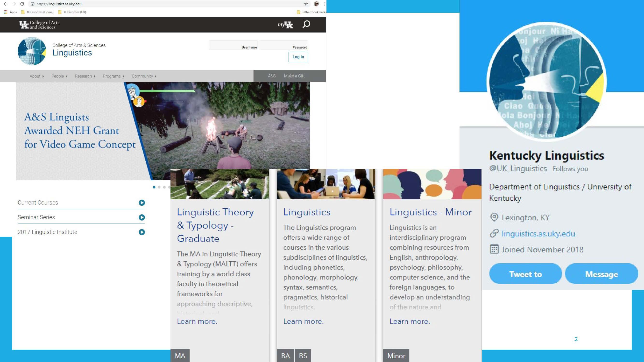This screenshot has height=362, width=644.
Task: Open site search with the magnifier icon
Action: pyautogui.click(x=306, y=24)
